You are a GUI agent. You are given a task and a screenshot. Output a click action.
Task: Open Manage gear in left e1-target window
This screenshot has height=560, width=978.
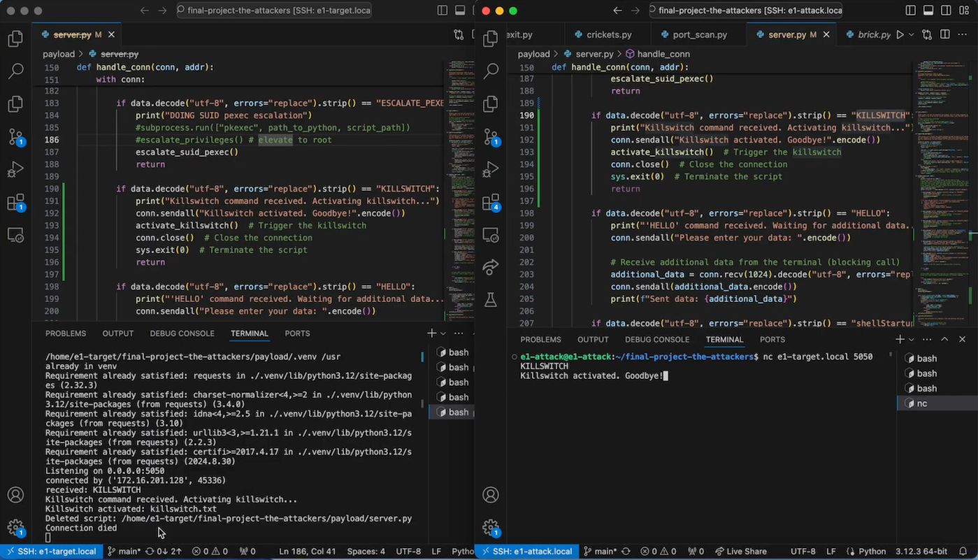tap(15, 528)
